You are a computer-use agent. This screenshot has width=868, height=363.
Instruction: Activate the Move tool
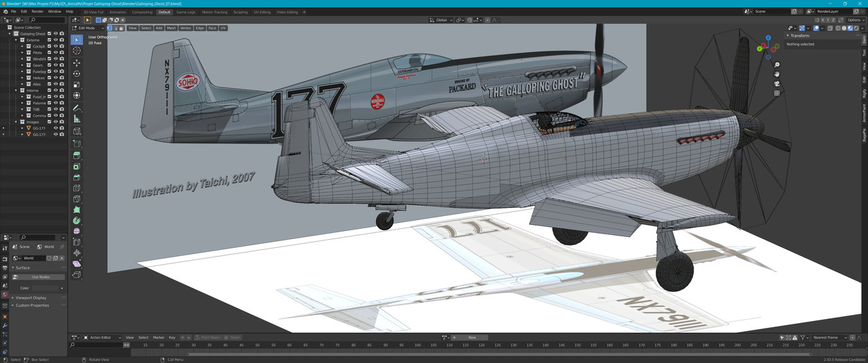77,62
